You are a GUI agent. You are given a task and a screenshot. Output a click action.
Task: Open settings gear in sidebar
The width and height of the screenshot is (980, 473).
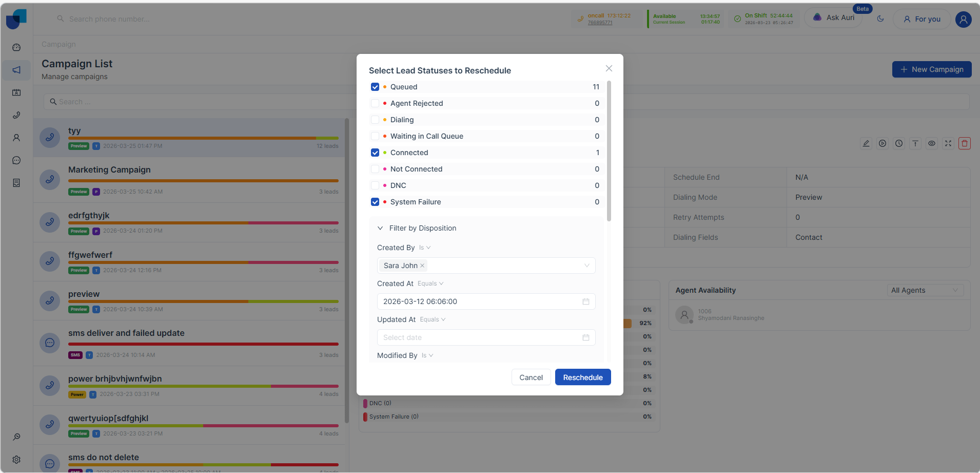click(16, 460)
